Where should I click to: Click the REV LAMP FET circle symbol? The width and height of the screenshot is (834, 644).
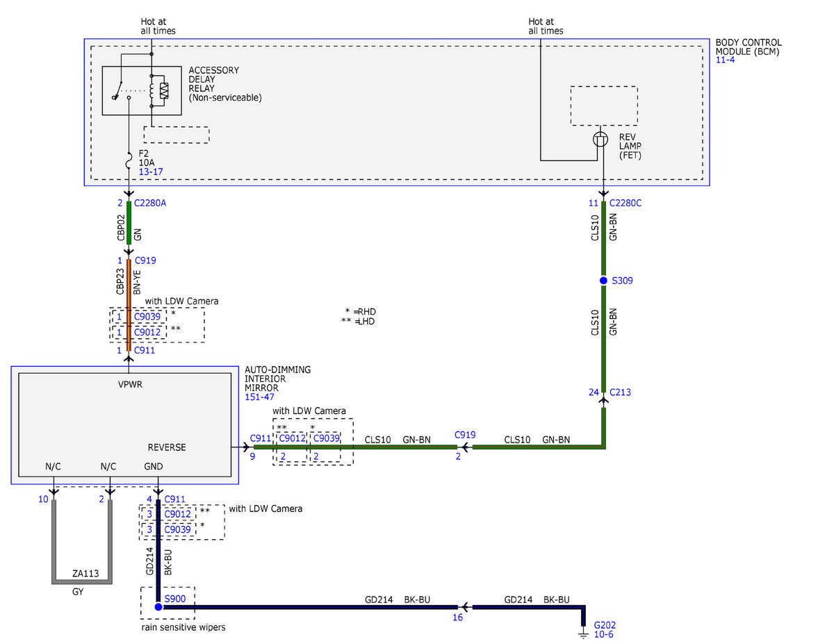point(600,140)
